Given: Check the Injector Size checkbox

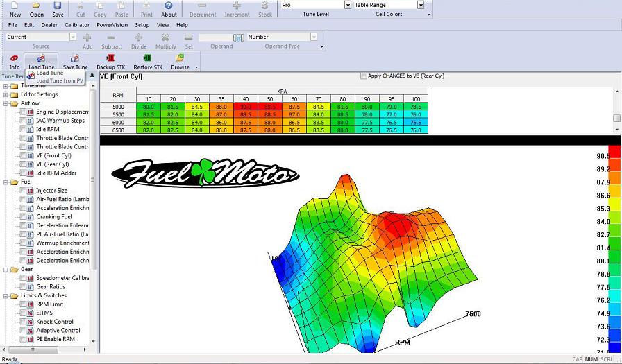Looking at the screenshot, I should click(x=23, y=190).
